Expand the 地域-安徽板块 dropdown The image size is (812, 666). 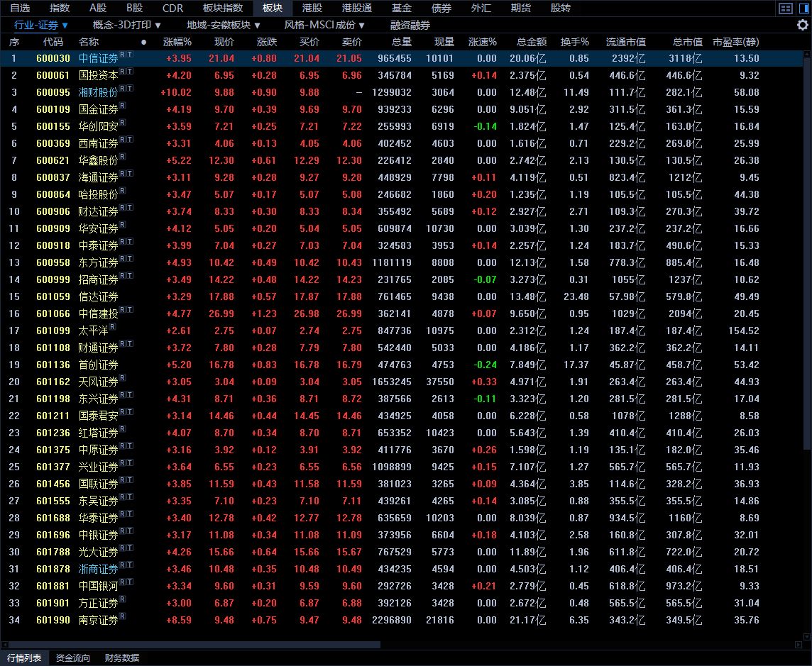coord(223,25)
